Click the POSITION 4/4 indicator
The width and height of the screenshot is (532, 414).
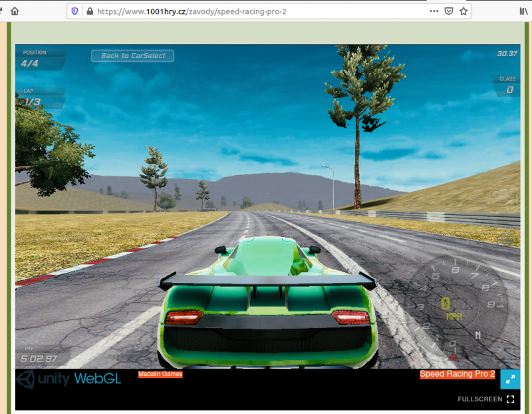pyautogui.click(x=41, y=59)
